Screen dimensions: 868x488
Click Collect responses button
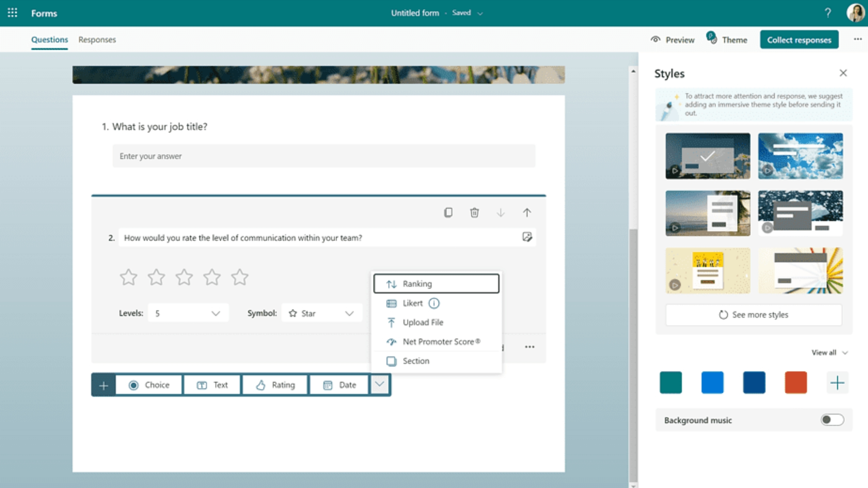[x=799, y=40]
